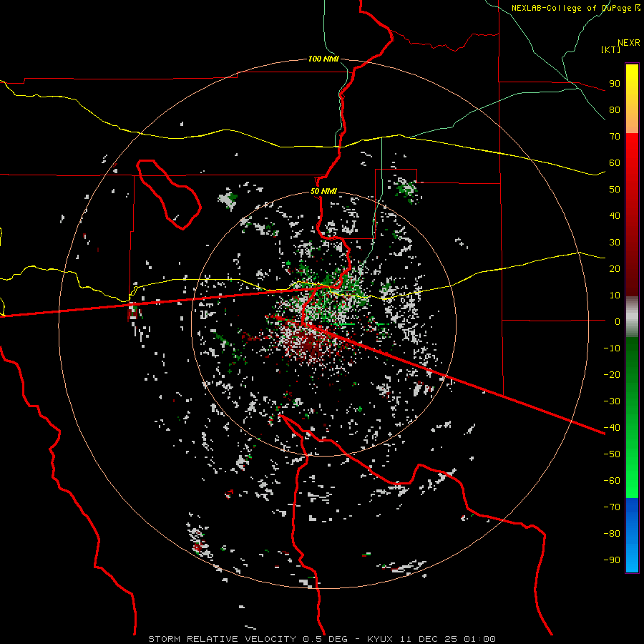
Task: Click the "50 NMI" range ring label
Action: [323, 191]
